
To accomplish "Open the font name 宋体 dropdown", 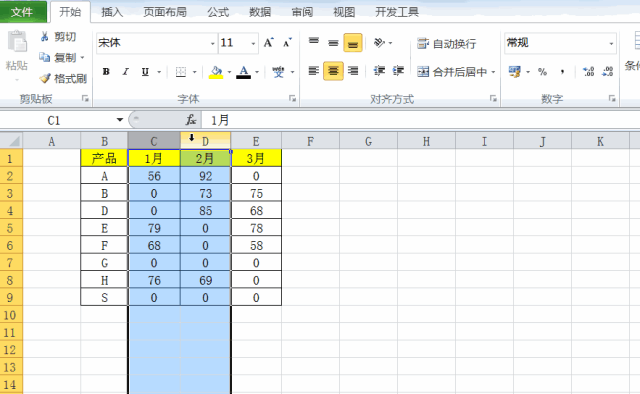I will (213, 43).
